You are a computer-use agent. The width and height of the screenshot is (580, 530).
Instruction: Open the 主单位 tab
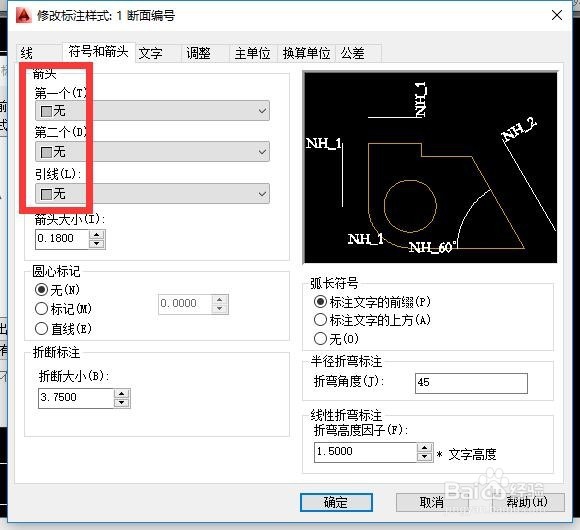click(x=253, y=53)
